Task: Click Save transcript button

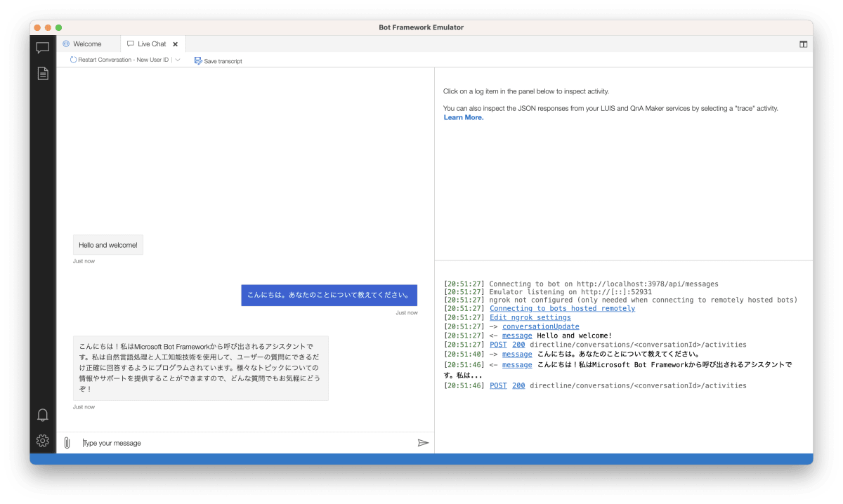Action: (218, 61)
